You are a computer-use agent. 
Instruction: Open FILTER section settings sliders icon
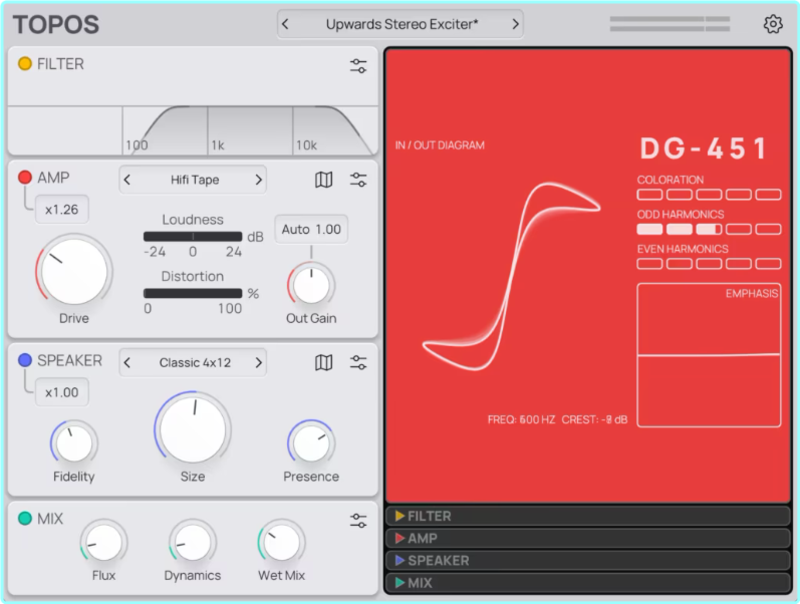(x=358, y=66)
